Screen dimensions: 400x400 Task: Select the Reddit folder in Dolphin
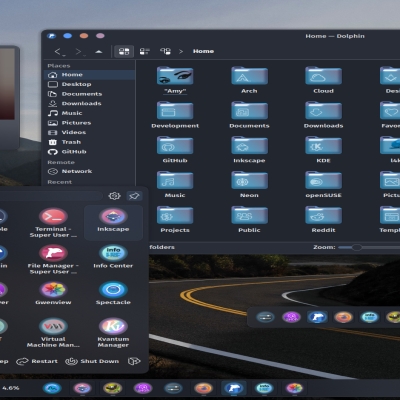(323, 219)
